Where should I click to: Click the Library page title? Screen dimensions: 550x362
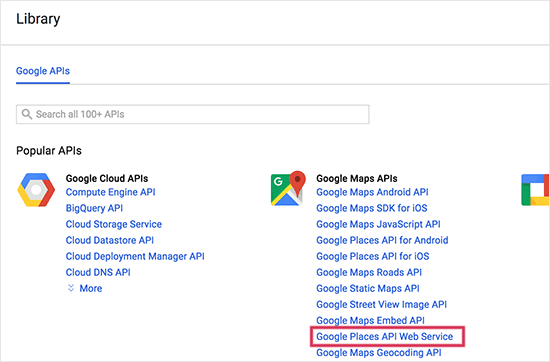click(x=38, y=19)
